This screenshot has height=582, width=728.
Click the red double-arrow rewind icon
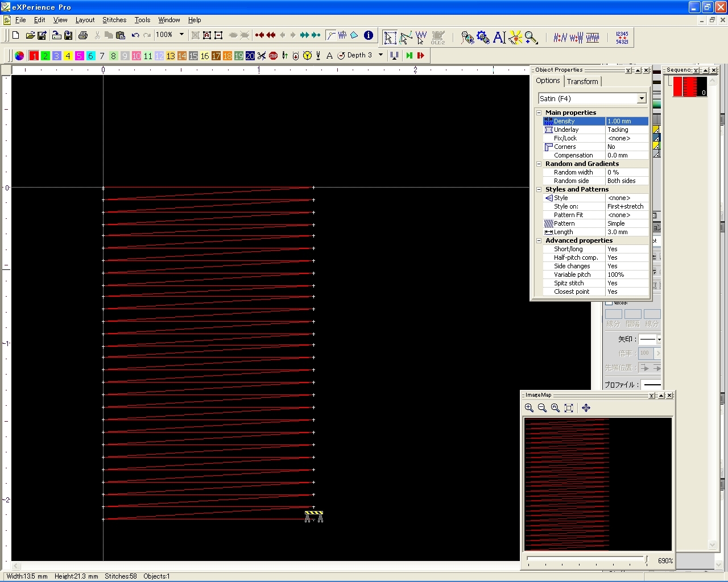point(271,35)
